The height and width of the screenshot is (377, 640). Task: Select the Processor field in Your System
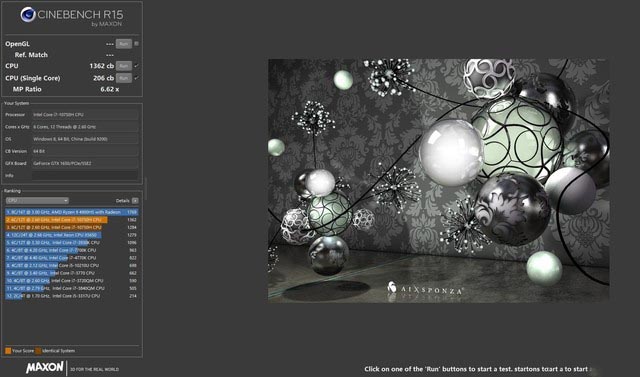point(85,115)
